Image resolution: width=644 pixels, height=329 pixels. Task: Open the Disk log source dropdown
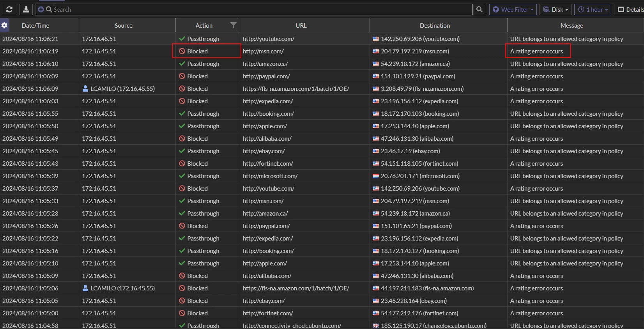pos(556,9)
